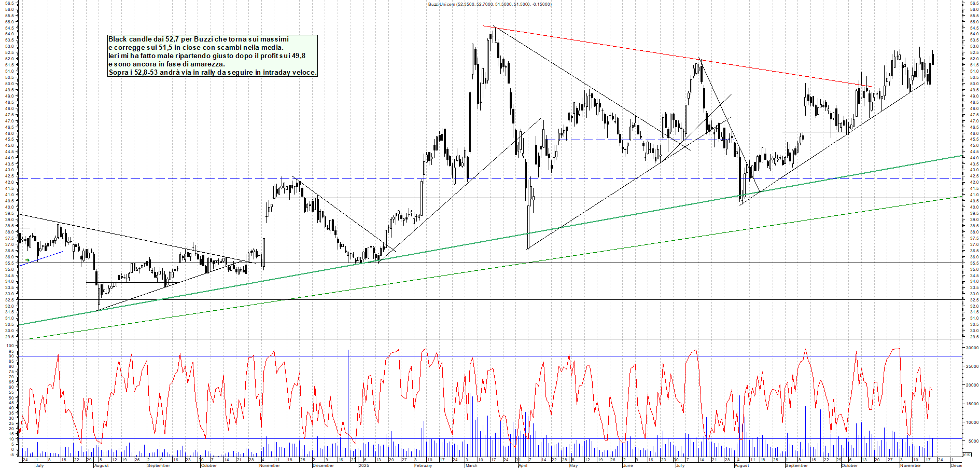Viewport: 980px width, 468px height.
Task: Click the 30000 label on volume scale
Action: (x=971, y=348)
